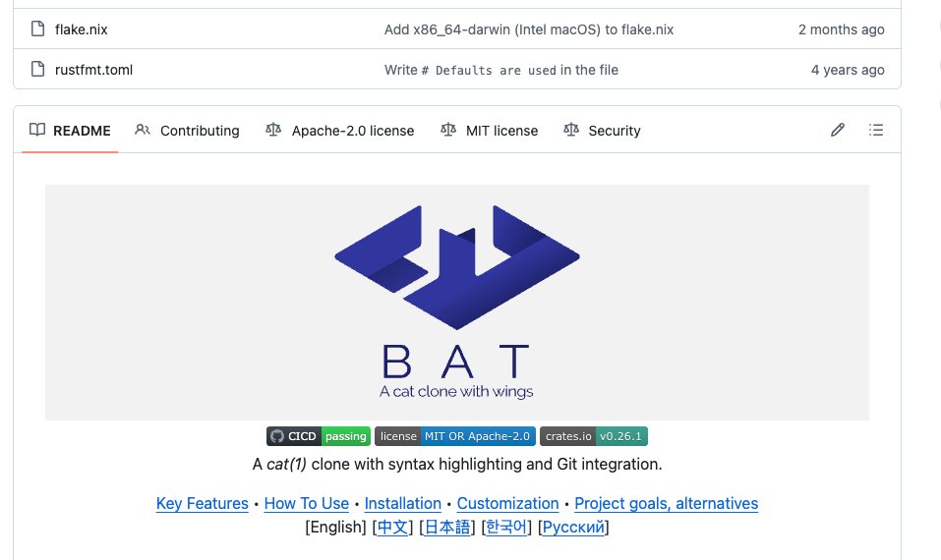Open the Project goals, alternatives link

pos(666,503)
